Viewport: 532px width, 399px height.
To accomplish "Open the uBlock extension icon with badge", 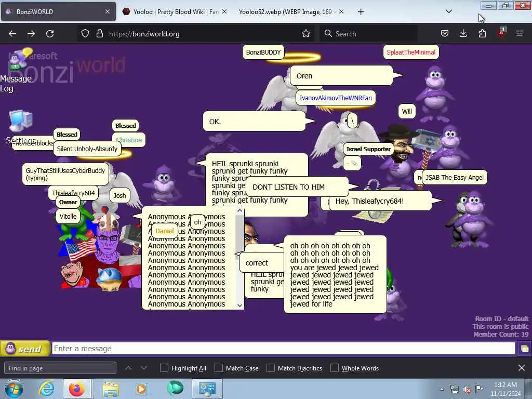I will click(501, 33).
